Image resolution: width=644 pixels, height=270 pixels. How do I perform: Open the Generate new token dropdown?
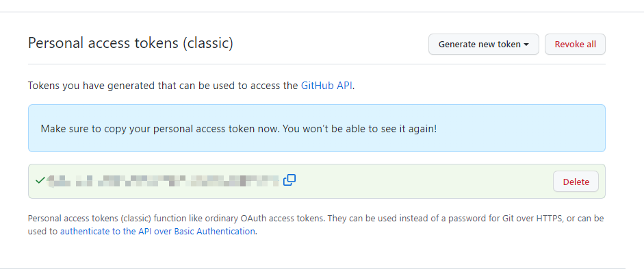(x=483, y=45)
